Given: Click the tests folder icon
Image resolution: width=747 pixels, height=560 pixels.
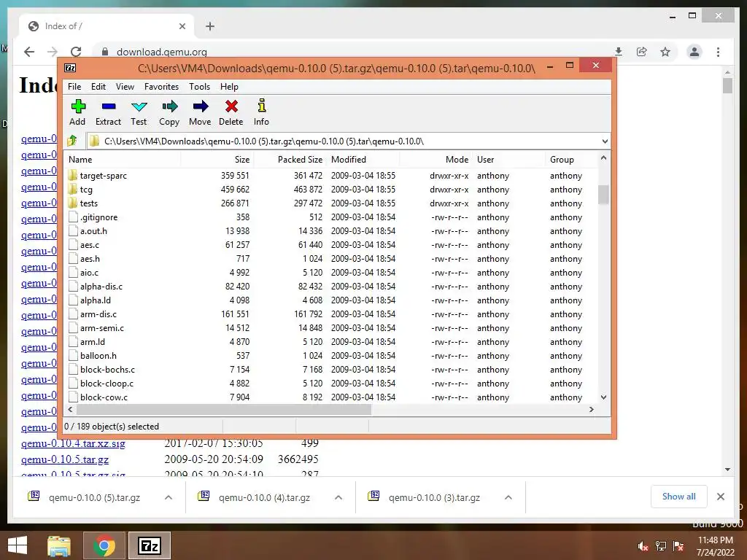Looking at the screenshot, I should tap(72, 203).
